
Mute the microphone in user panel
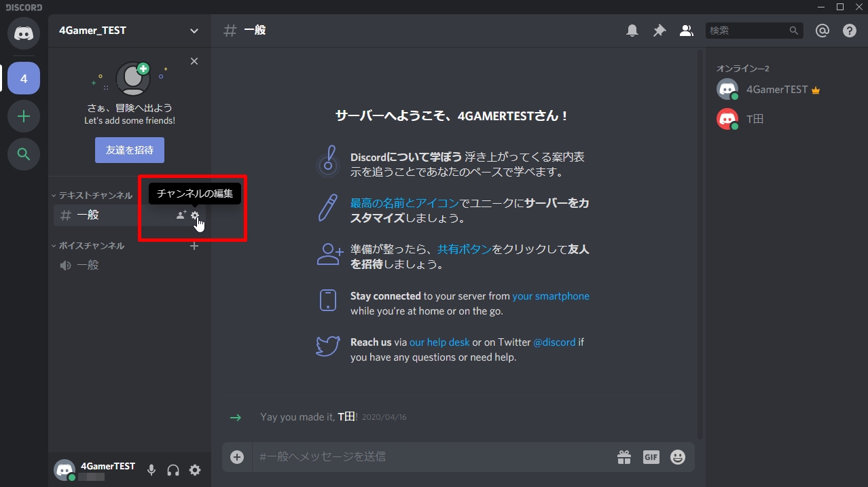tap(151, 470)
